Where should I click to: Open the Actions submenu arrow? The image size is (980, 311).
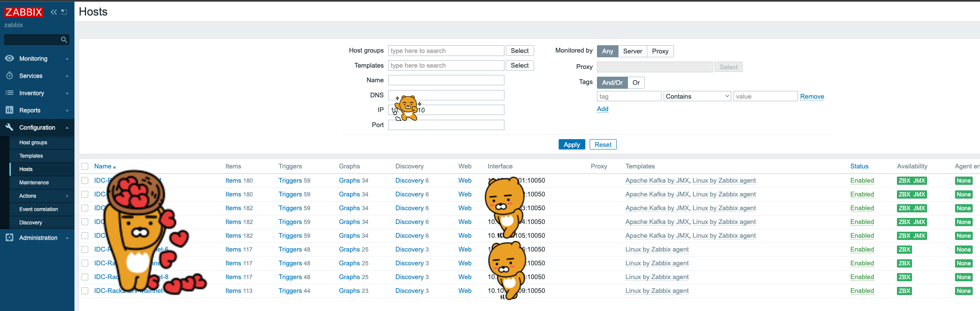coord(67,196)
